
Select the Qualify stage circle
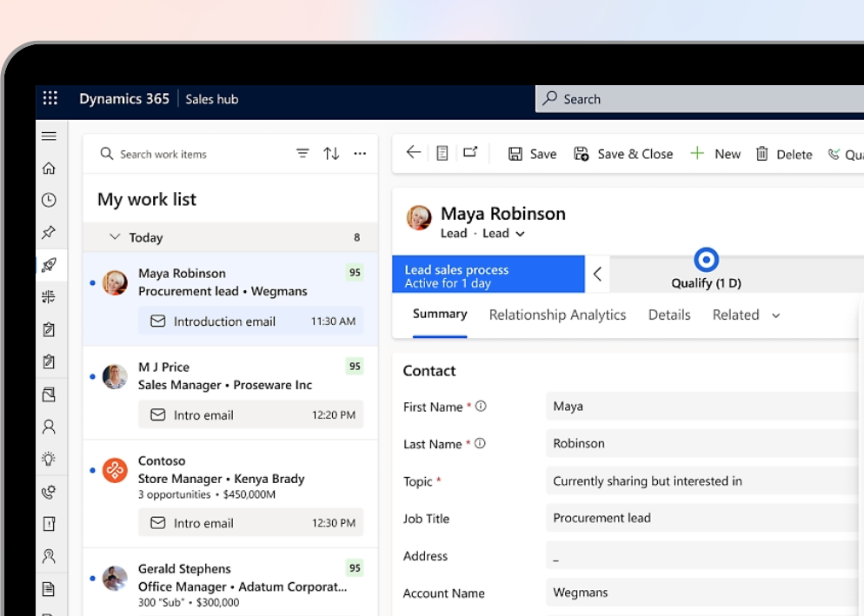706,260
